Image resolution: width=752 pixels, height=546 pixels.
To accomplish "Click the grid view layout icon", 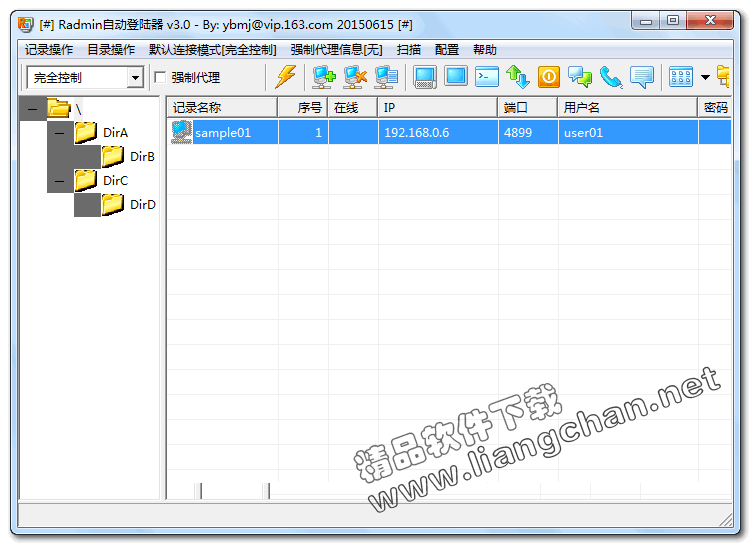I will click(x=681, y=77).
